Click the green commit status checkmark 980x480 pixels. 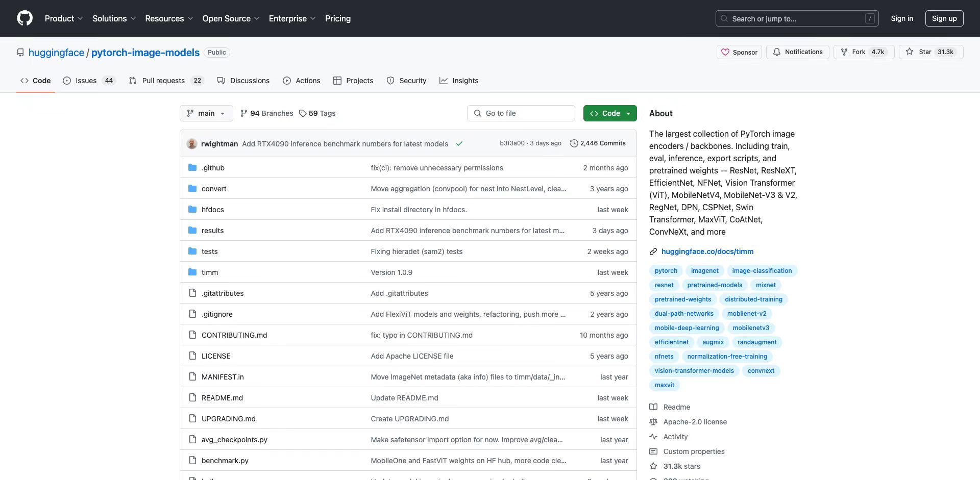click(x=459, y=144)
